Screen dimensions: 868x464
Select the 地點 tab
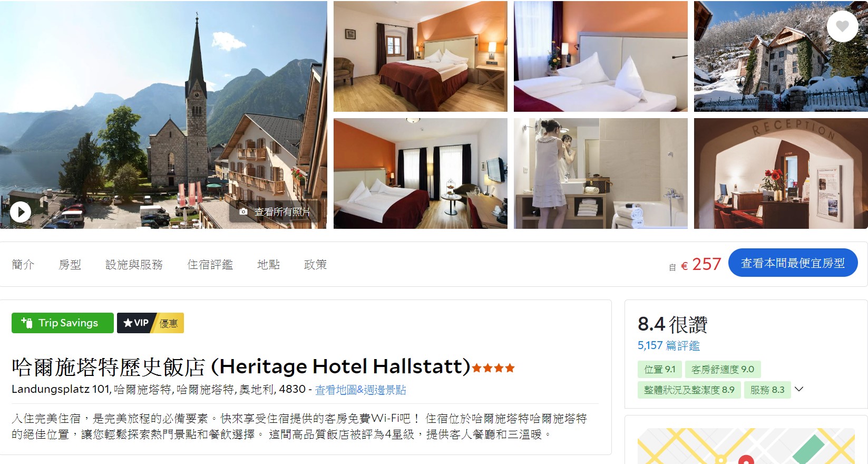[x=268, y=265]
